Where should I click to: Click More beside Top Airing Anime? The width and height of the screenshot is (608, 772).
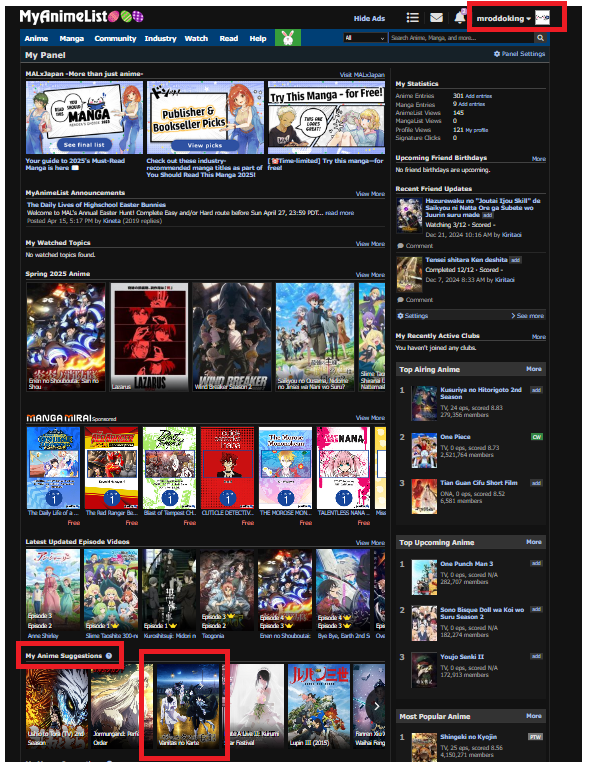[x=534, y=369]
